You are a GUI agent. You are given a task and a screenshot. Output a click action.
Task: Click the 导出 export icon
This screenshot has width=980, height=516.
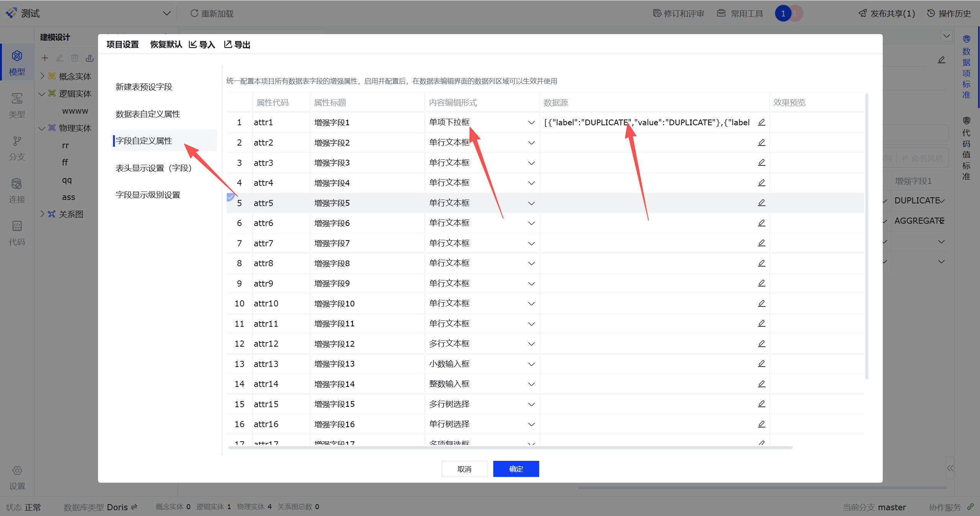click(x=228, y=44)
